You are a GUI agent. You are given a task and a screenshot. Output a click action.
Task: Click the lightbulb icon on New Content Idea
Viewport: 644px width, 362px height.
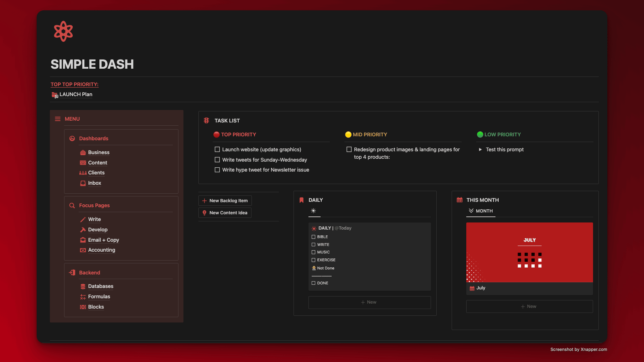coord(204,213)
